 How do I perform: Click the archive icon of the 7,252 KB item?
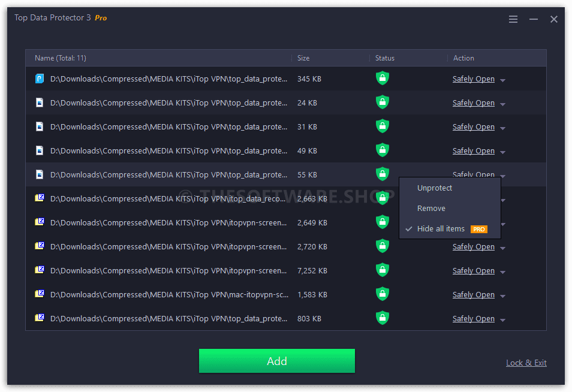click(x=40, y=270)
